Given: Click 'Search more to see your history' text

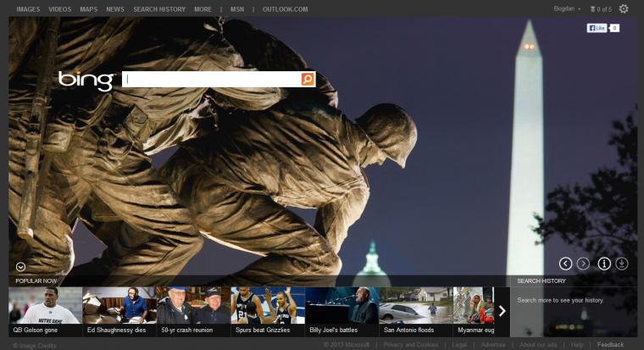Looking at the screenshot, I should point(560,300).
